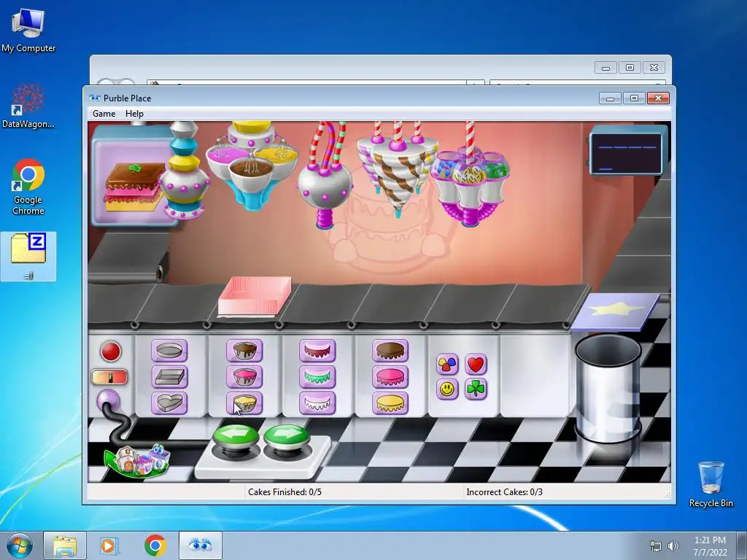Open the Help menu
Image resolution: width=747 pixels, height=560 pixels.
134,113
